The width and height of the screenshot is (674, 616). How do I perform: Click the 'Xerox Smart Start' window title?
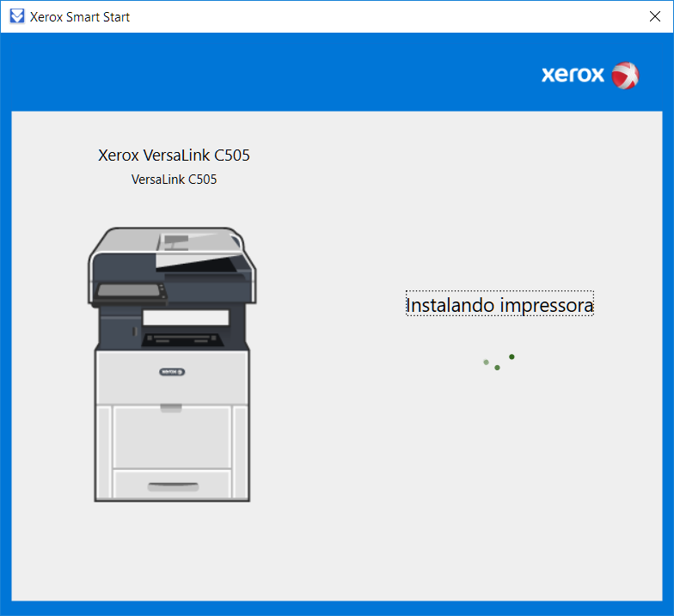tap(80, 16)
